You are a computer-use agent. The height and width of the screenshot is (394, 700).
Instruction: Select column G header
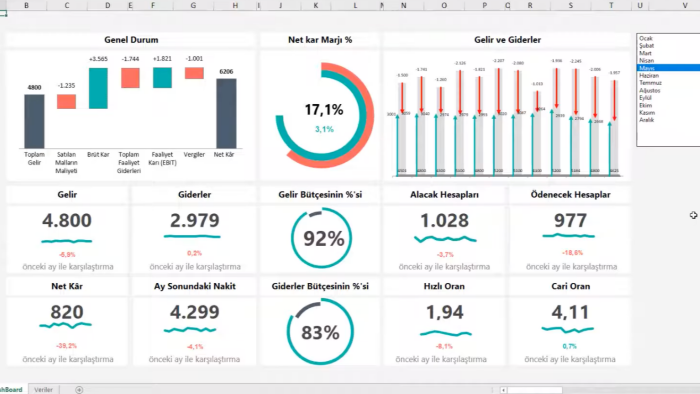click(x=193, y=5)
